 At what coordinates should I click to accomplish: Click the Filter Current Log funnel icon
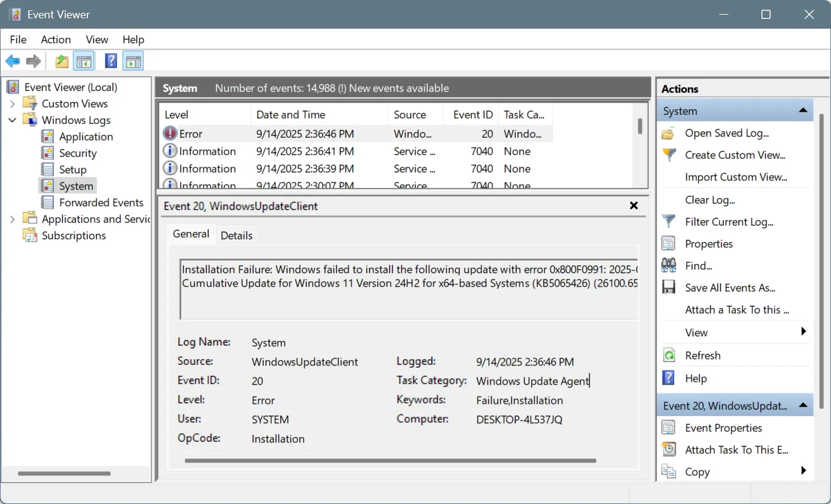coord(669,221)
